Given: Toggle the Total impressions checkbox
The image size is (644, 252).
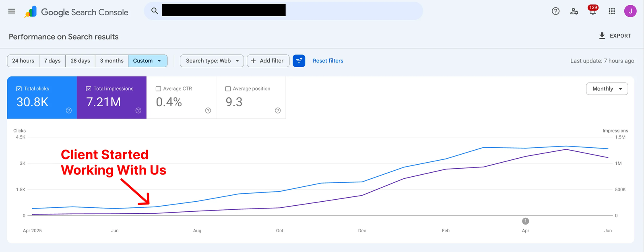Looking at the screenshot, I should click(89, 89).
